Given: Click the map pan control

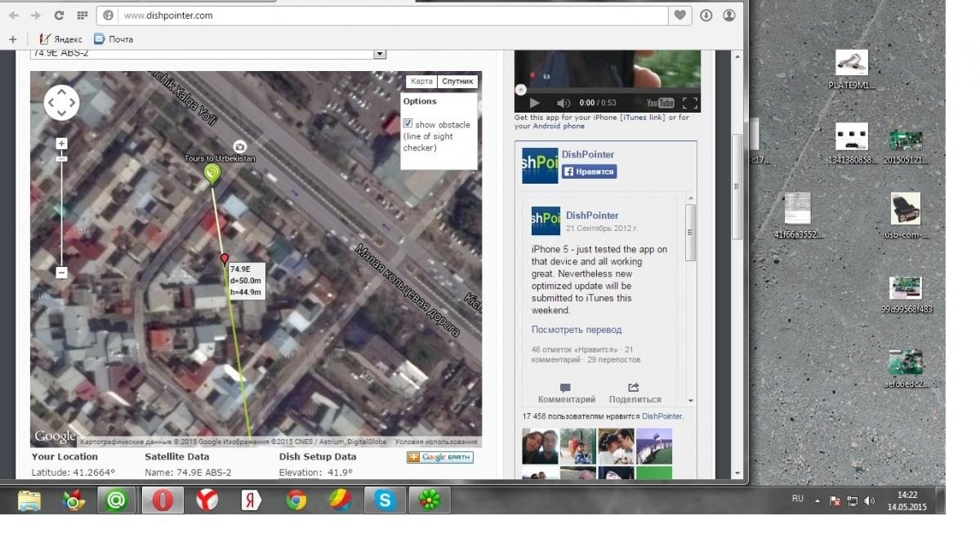Looking at the screenshot, I should (x=61, y=103).
